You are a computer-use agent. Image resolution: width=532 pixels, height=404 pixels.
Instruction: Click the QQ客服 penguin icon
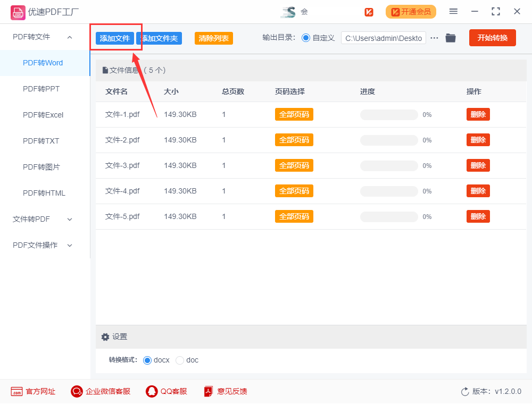152,391
